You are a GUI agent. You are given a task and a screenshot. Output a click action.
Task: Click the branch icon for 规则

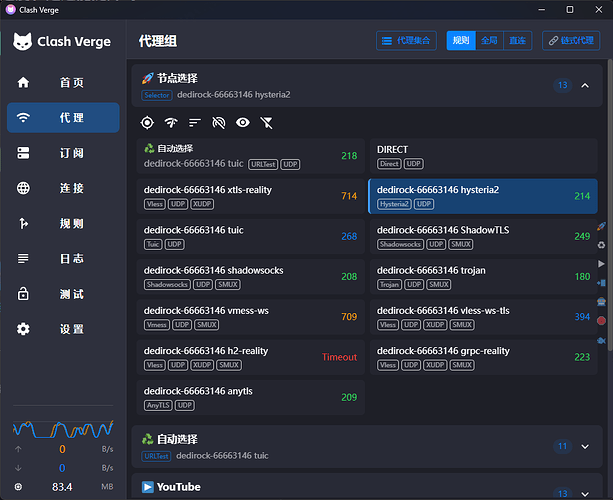pos(23,223)
